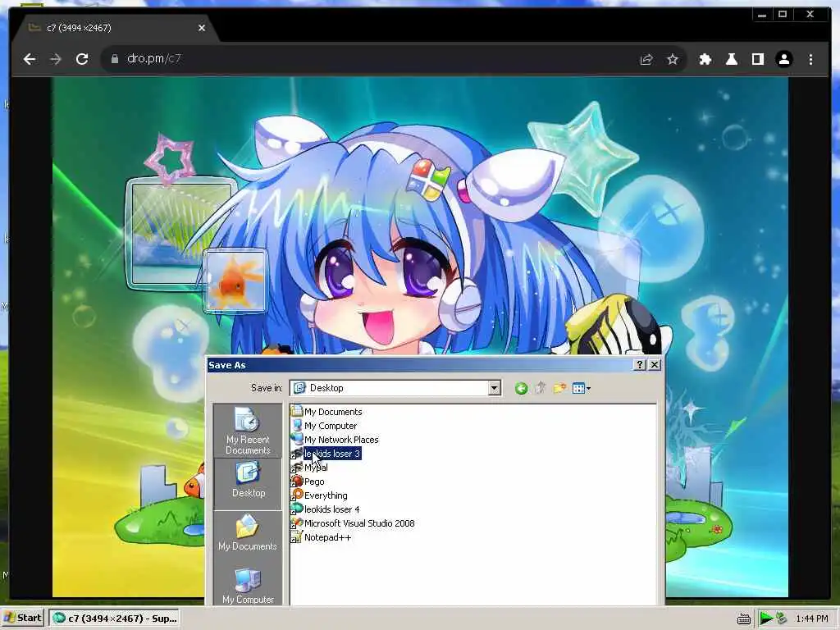
Task: Open the user profile avatar icon
Action: 783,59
